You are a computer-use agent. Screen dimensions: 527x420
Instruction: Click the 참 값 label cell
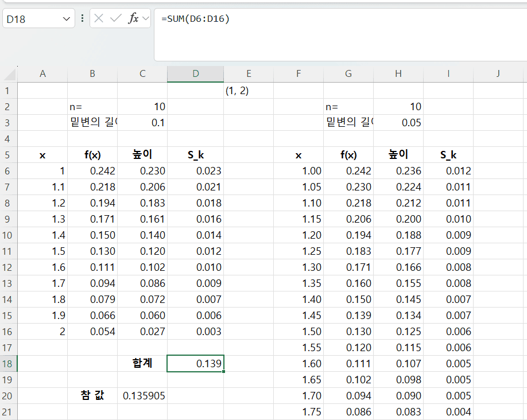(x=92, y=396)
